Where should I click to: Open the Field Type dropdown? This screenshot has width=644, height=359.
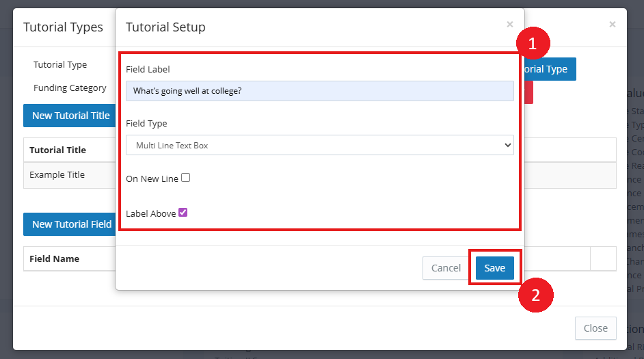click(x=319, y=145)
